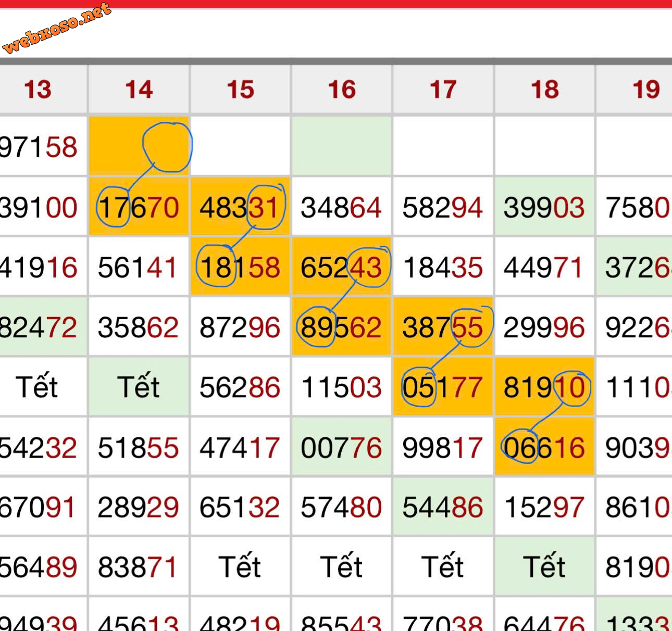Select column header 19

634,89
